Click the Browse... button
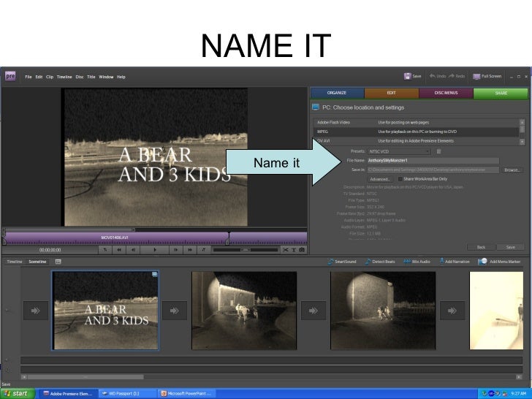 pyautogui.click(x=512, y=170)
